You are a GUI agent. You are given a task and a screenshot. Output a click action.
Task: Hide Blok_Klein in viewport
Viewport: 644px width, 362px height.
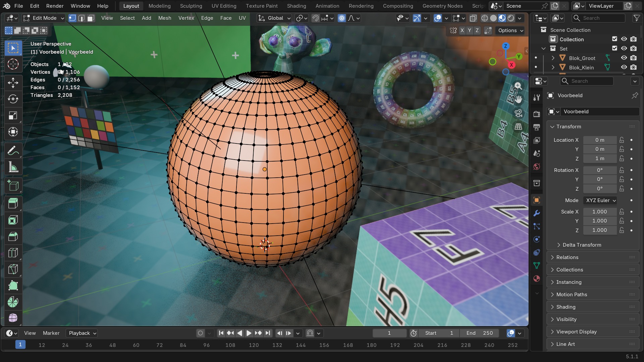point(624,67)
